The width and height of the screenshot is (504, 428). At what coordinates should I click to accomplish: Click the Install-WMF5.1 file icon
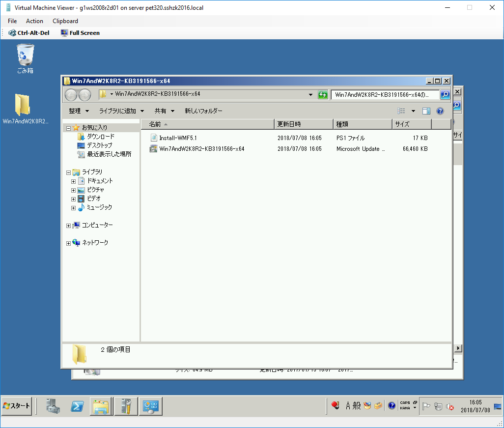(x=154, y=138)
